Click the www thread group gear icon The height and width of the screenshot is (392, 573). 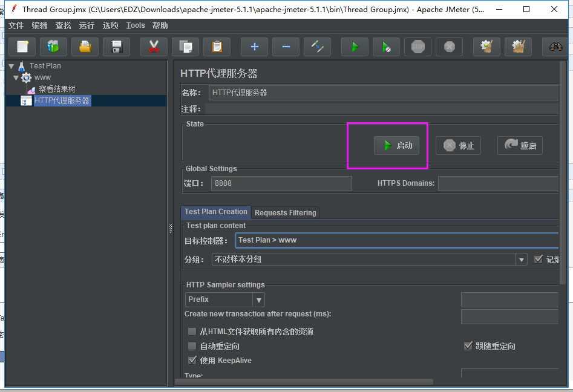[x=26, y=77]
